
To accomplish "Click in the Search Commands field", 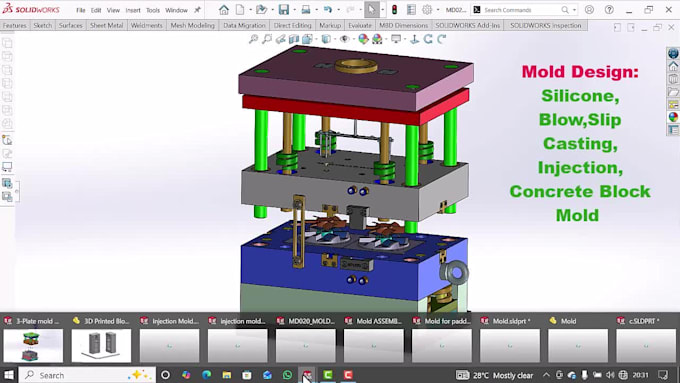I will [x=520, y=10].
